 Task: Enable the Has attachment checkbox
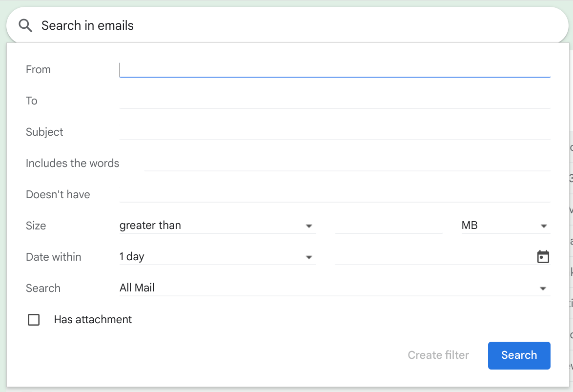click(34, 320)
